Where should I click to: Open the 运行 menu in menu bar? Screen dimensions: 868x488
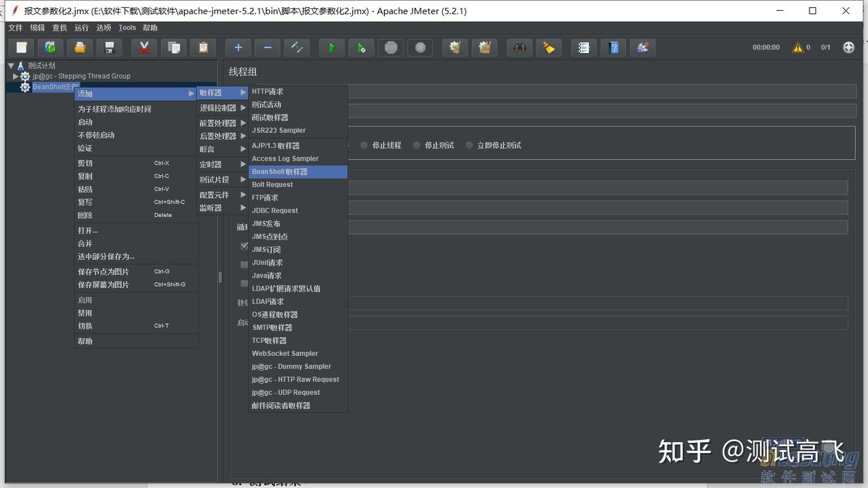coord(81,28)
